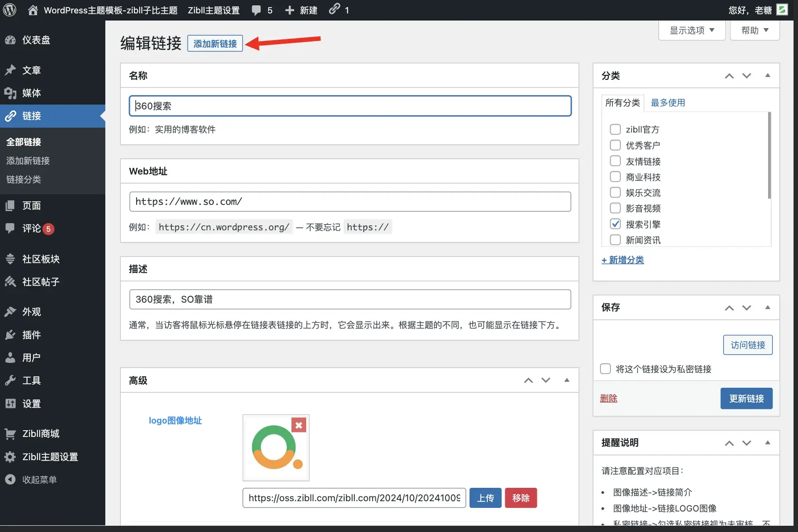The height and width of the screenshot is (532, 798).
Task: Open the 插件 plugins icon in sidebar
Action: (10, 335)
